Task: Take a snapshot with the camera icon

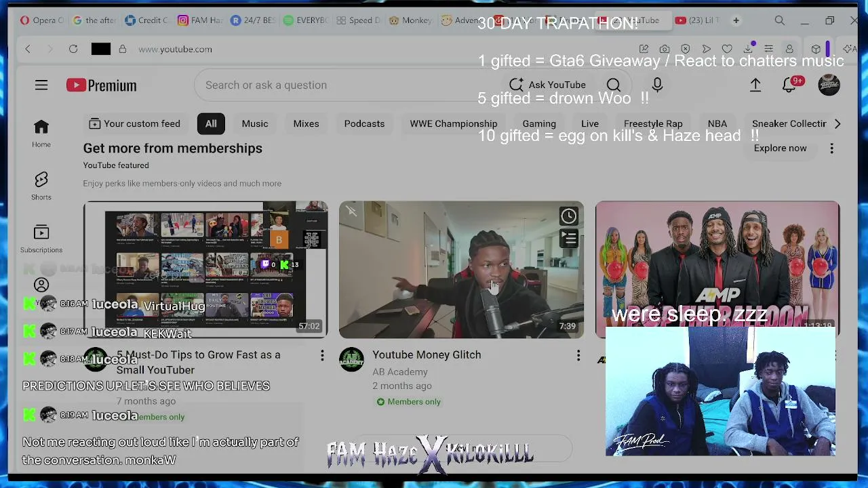Action: [x=665, y=49]
